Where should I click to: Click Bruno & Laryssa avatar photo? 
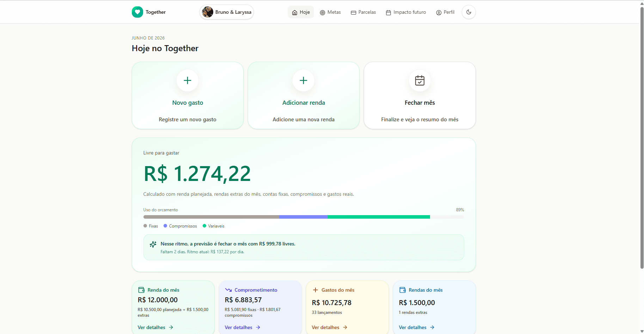tap(207, 12)
